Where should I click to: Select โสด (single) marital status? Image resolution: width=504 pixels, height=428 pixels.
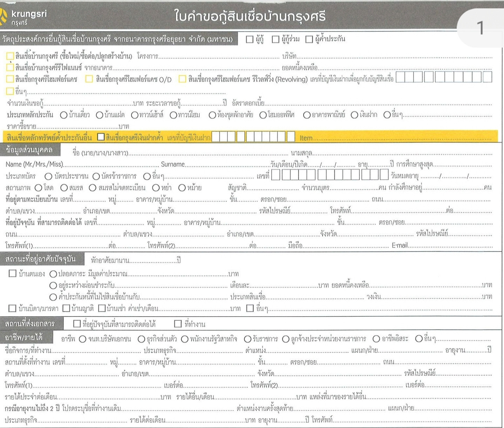pos(38,188)
